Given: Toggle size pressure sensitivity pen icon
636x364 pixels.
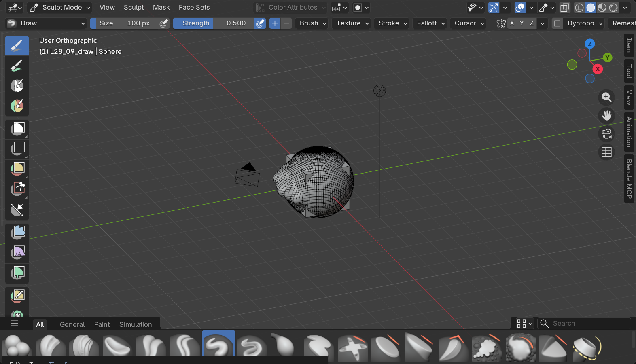Looking at the screenshot, I should tap(164, 23).
